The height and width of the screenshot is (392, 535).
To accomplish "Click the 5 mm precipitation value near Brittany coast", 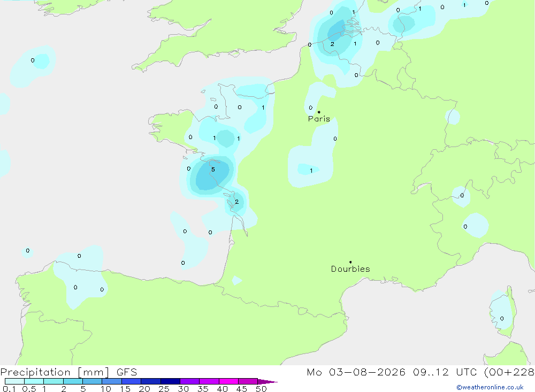I will [x=213, y=170].
